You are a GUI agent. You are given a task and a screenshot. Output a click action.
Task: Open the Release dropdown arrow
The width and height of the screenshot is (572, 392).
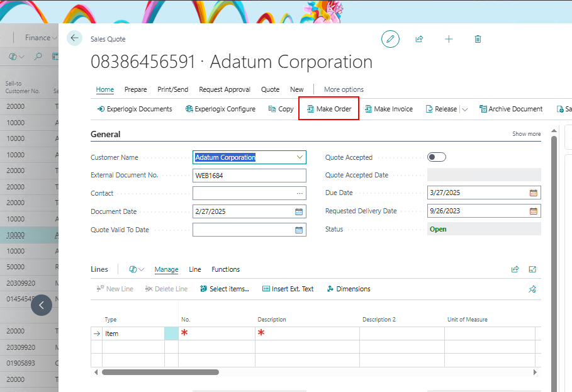465,109
